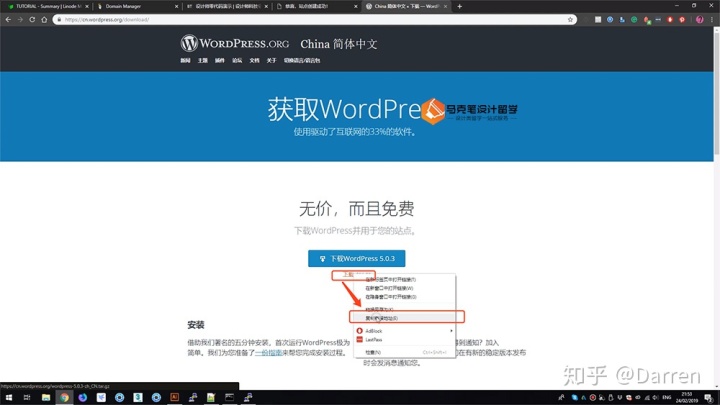Open 论坛 in the WordPress nav menu
This screenshot has width=720, height=405.
[237, 61]
